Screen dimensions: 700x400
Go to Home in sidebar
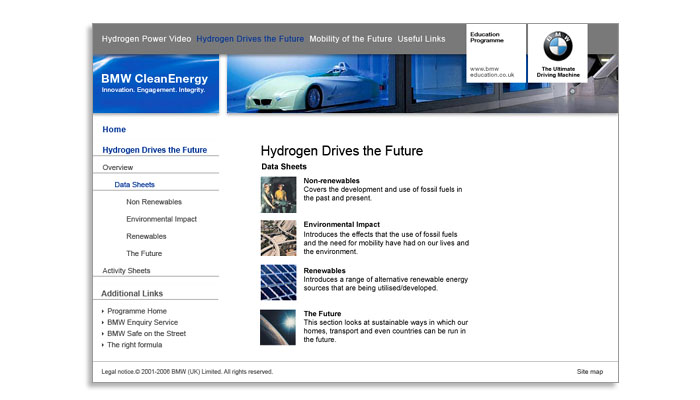(x=114, y=129)
